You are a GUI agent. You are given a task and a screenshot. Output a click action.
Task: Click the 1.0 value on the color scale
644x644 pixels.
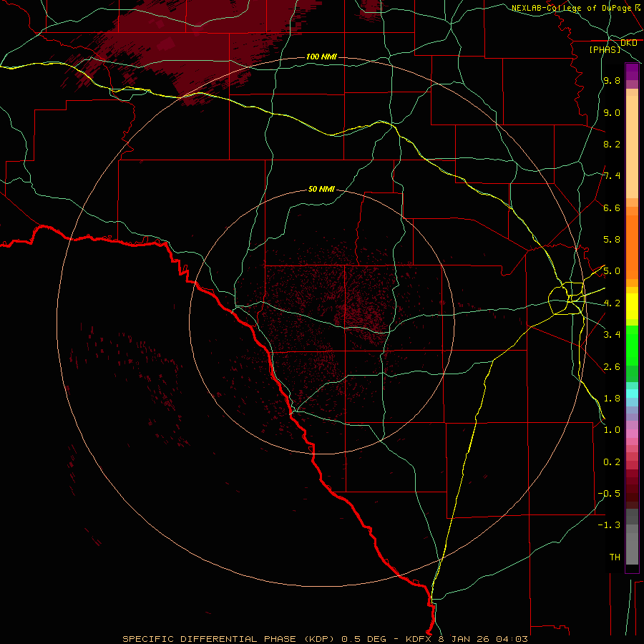pyautogui.click(x=612, y=430)
